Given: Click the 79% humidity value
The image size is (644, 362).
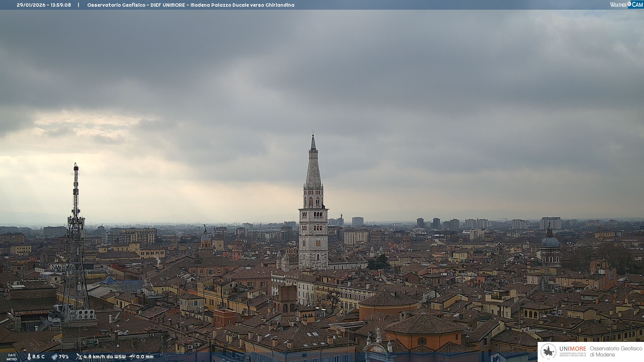Looking at the screenshot, I should coord(64,357).
